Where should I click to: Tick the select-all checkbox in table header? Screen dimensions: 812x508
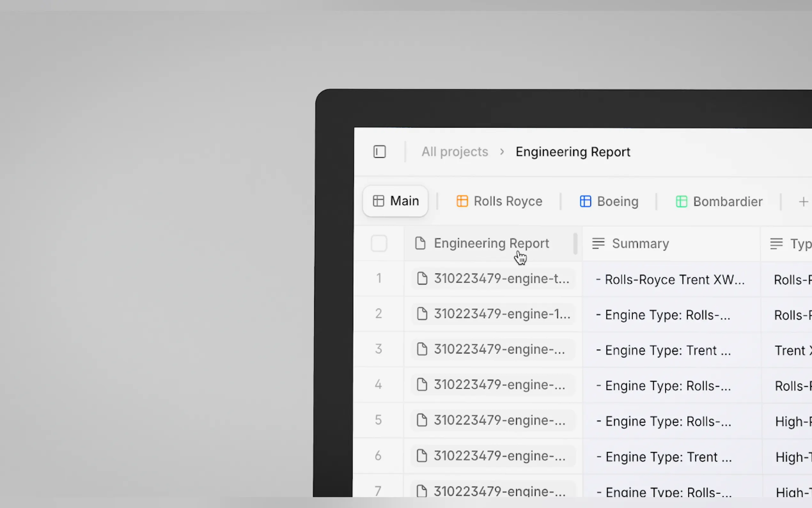[x=379, y=243]
